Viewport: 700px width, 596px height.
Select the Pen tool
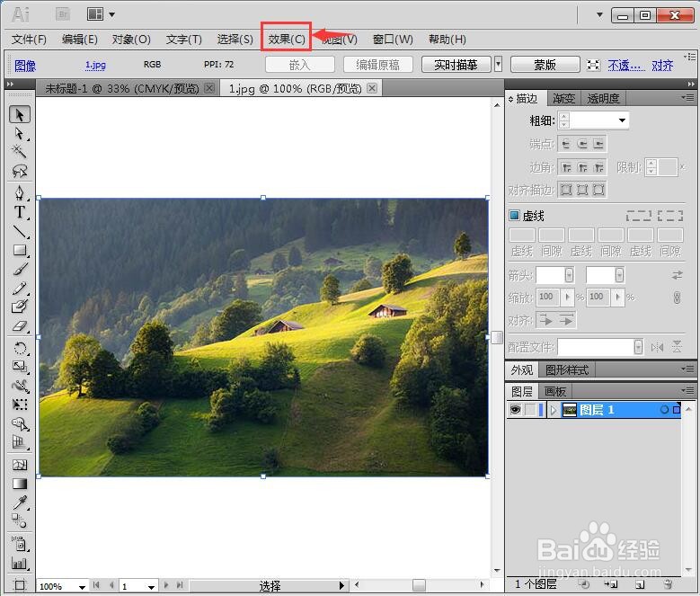click(20, 193)
